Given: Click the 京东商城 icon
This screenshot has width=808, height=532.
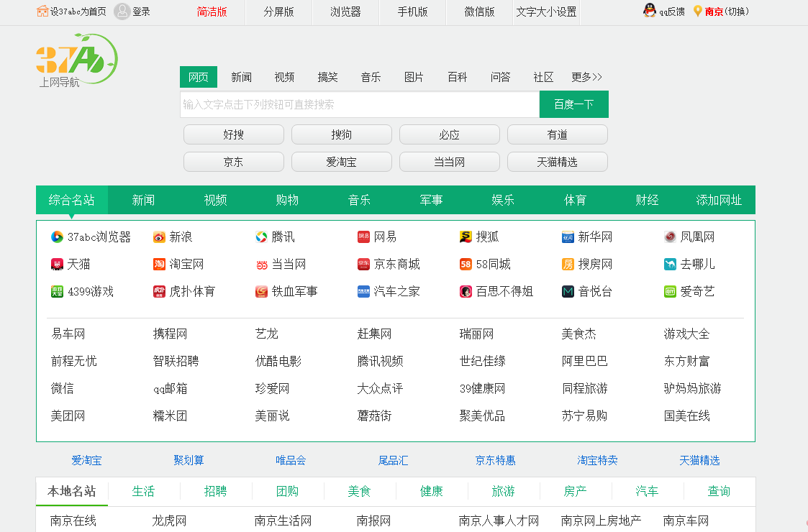Looking at the screenshot, I should [364, 264].
